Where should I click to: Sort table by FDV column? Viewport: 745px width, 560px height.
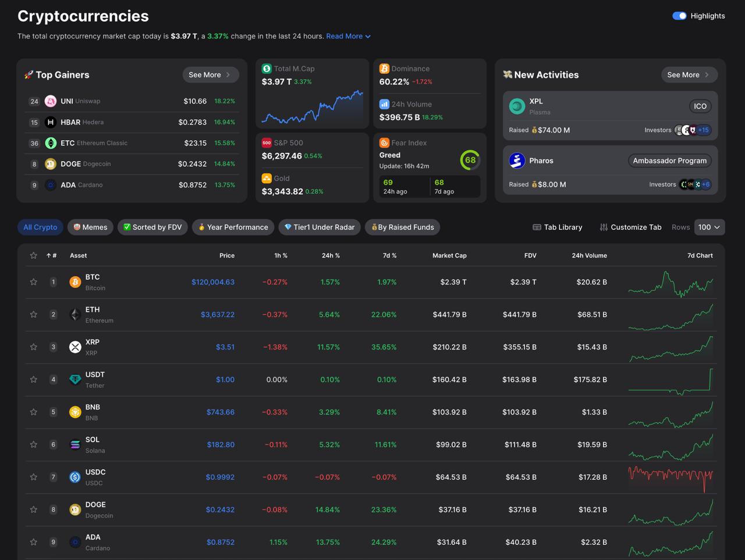click(530, 255)
